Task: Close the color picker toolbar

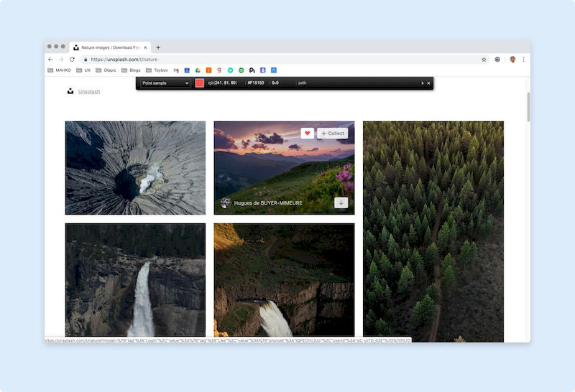Action: (x=428, y=83)
